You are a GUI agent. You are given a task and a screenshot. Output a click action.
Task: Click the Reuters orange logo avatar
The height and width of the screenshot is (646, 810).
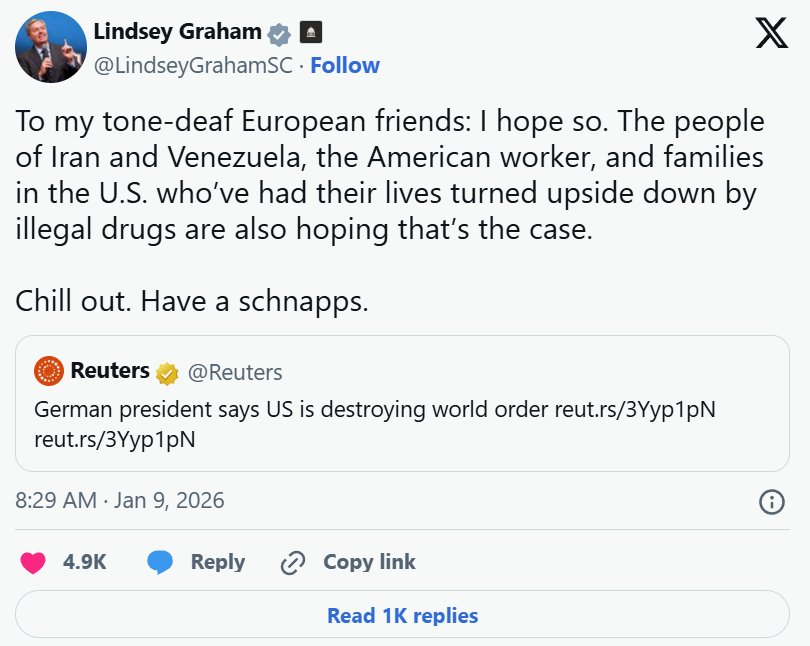click(x=49, y=372)
